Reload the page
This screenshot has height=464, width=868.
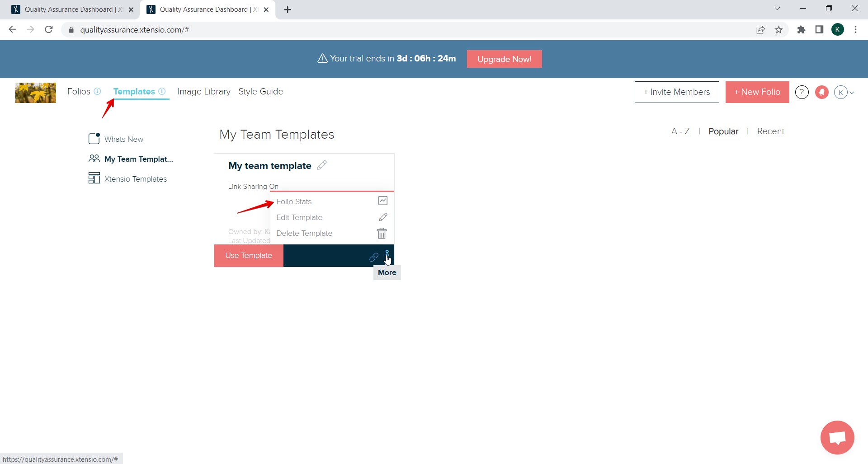pos(49,30)
